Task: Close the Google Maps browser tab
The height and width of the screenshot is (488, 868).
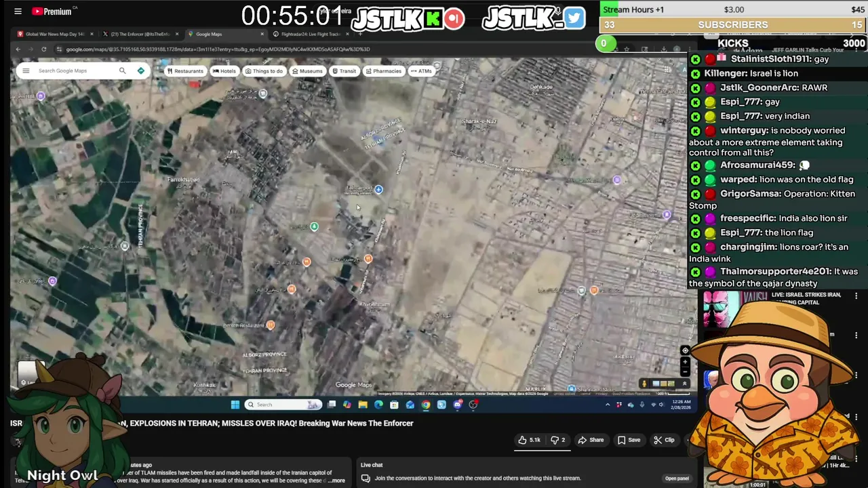Action: pos(262,34)
